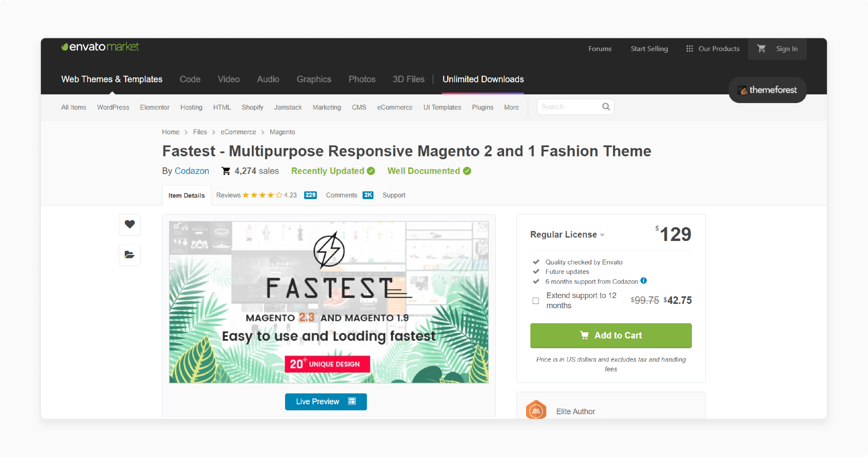Screen dimensions: 868x457
Task: Click the Well Documented green check badge
Action: click(x=467, y=171)
